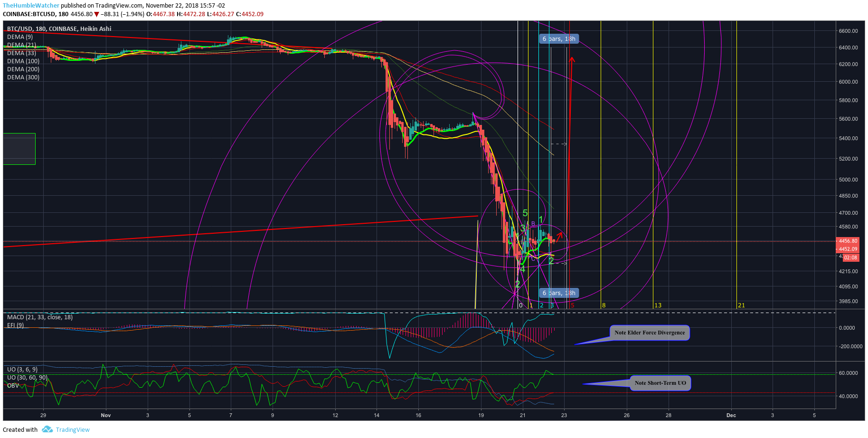Select the DEMA (200) indicator label

point(23,69)
